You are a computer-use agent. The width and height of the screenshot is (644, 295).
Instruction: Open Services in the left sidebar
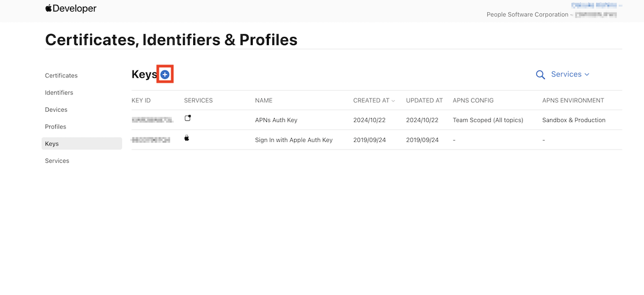[x=57, y=161]
